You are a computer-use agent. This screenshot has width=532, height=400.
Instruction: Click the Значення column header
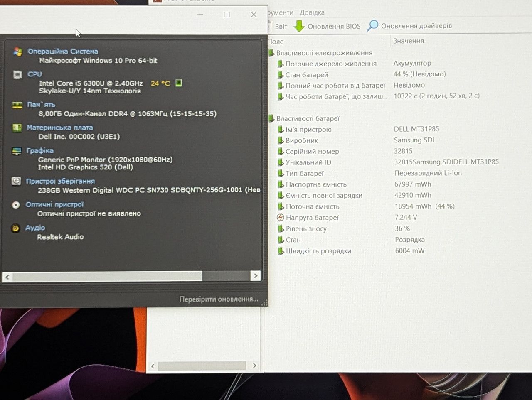click(x=409, y=41)
